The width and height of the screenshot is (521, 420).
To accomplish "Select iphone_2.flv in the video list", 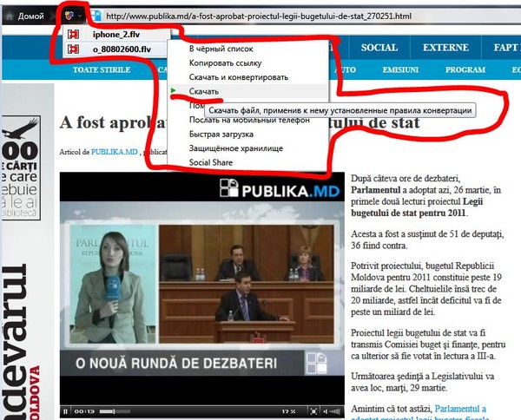I will tap(116, 34).
